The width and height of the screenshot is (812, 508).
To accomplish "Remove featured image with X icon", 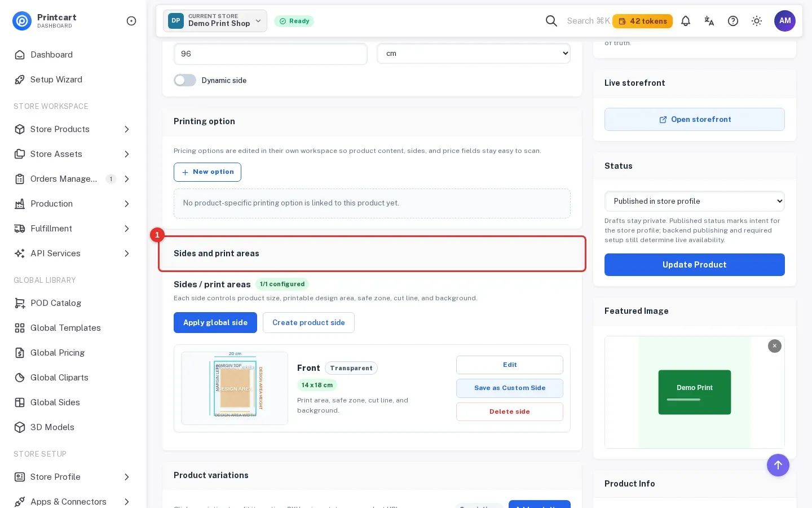I will click(775, 346).
